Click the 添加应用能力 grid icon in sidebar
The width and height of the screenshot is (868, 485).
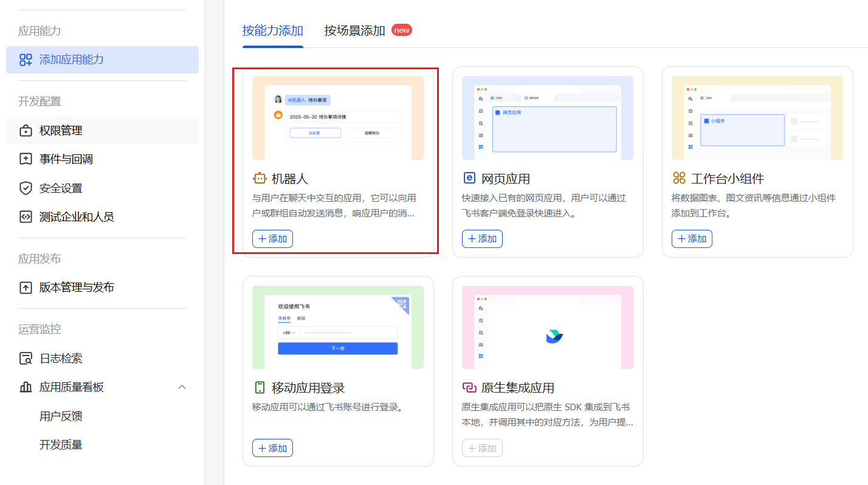[26, 60]
